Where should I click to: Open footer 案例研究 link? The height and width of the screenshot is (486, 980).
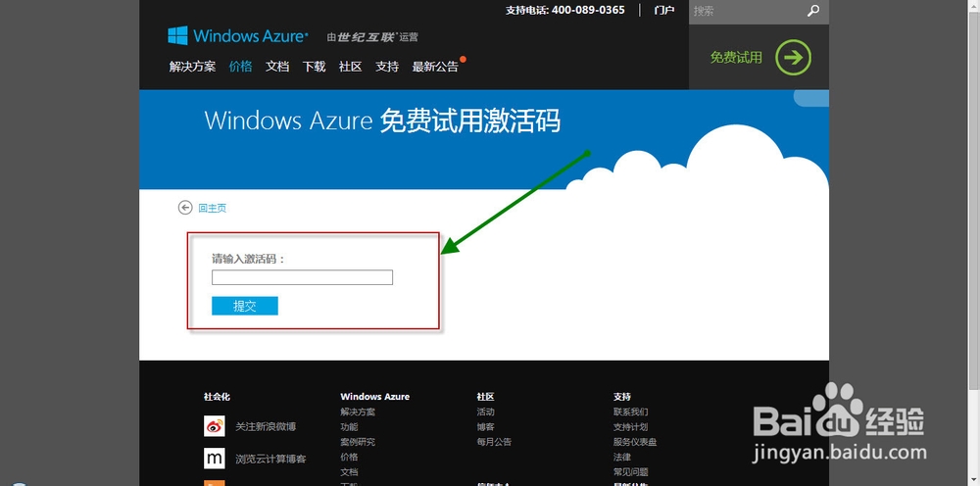(358, 442)
